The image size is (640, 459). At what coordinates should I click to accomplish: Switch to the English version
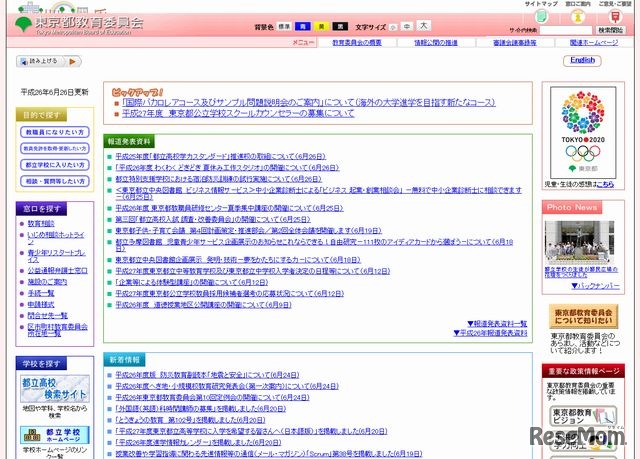point(582,60)
